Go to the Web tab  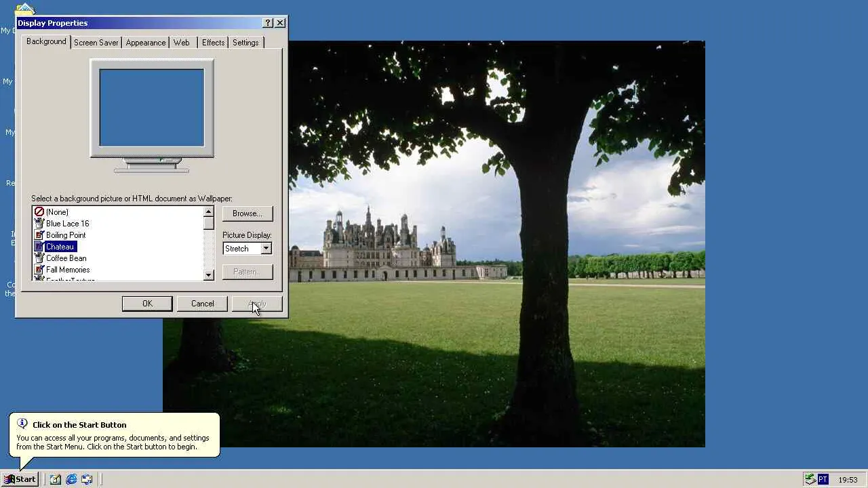182,43
